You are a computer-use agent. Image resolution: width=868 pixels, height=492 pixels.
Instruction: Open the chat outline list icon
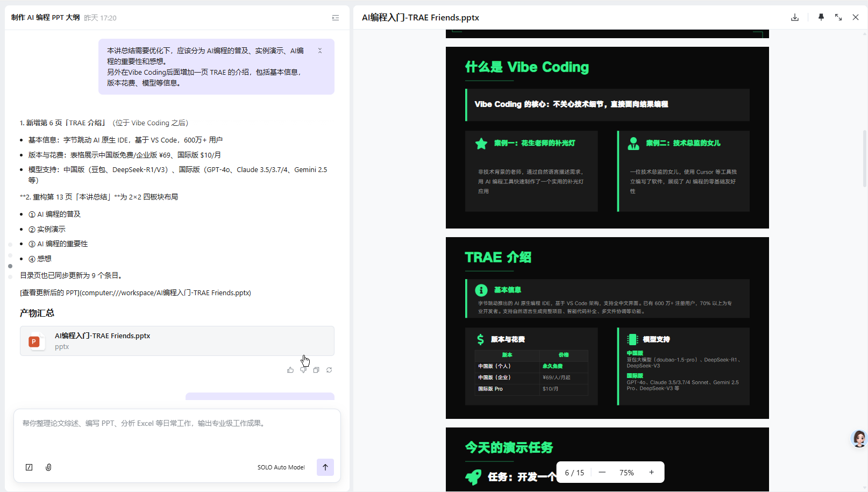pyautogui.click(x=335, y=18)
